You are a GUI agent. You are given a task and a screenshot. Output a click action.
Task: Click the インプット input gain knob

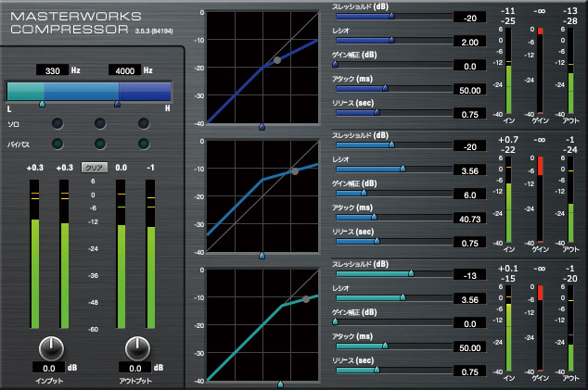(51, 348)
